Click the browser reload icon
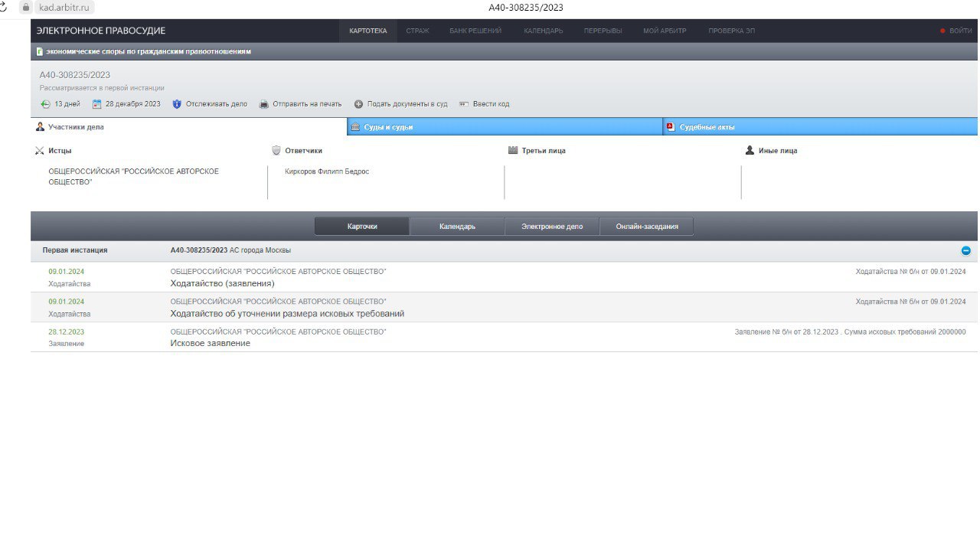The image size is (980, 542). (x=5, y=7)
